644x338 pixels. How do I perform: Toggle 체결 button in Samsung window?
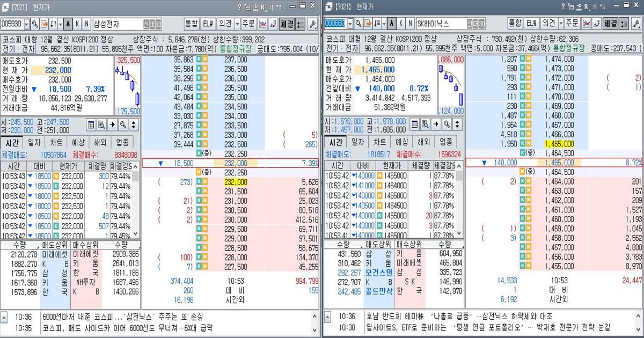point(287,24)
